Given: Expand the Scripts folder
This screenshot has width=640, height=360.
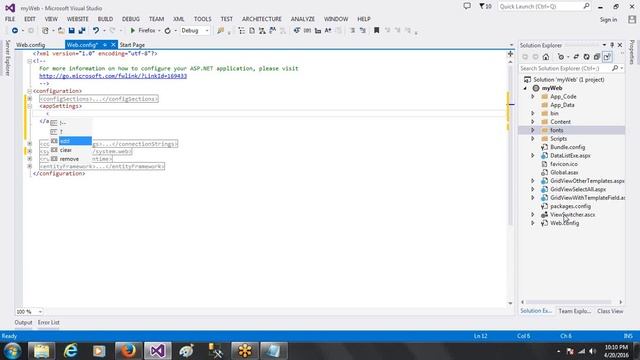Looking at the screenshot, I should coord(533,139).
